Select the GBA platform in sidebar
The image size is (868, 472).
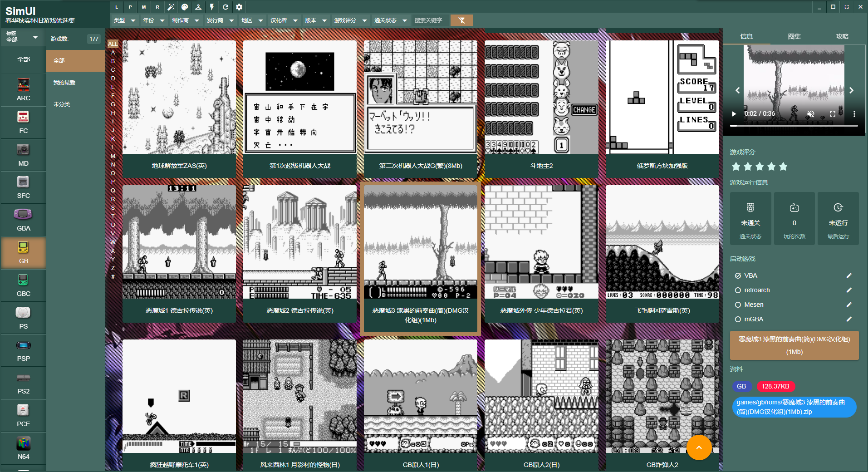[23, 220]
